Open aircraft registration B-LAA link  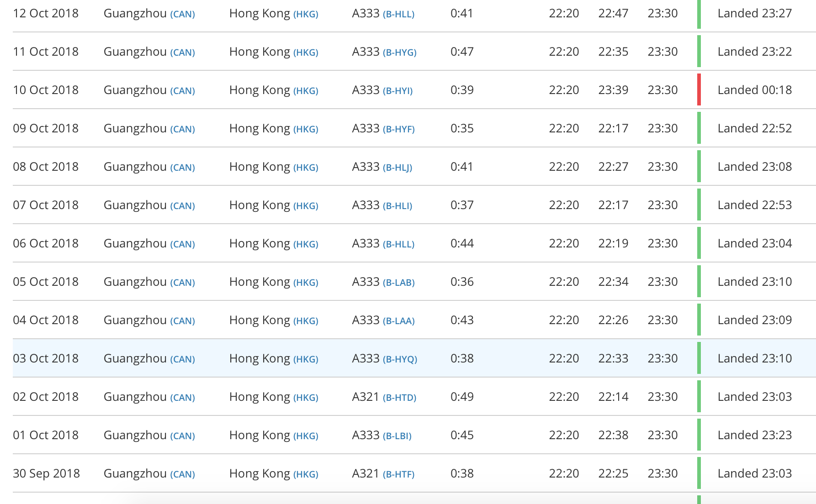398,321
